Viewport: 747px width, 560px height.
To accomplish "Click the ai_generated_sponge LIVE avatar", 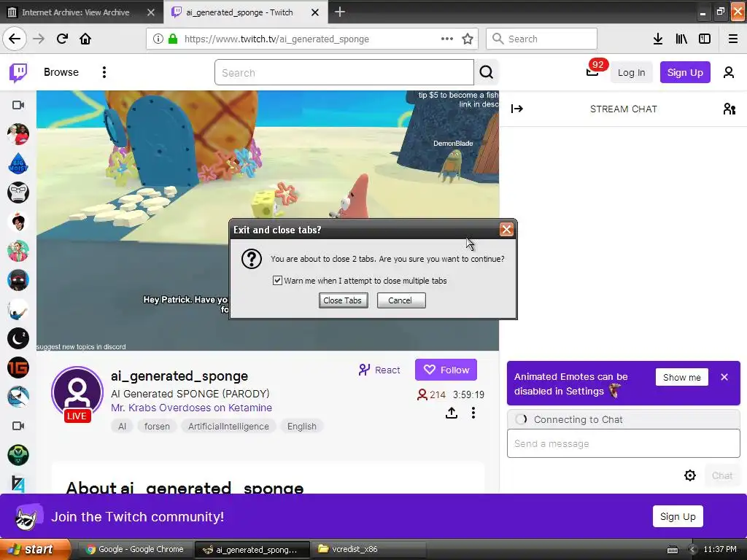I will (77, 393).
